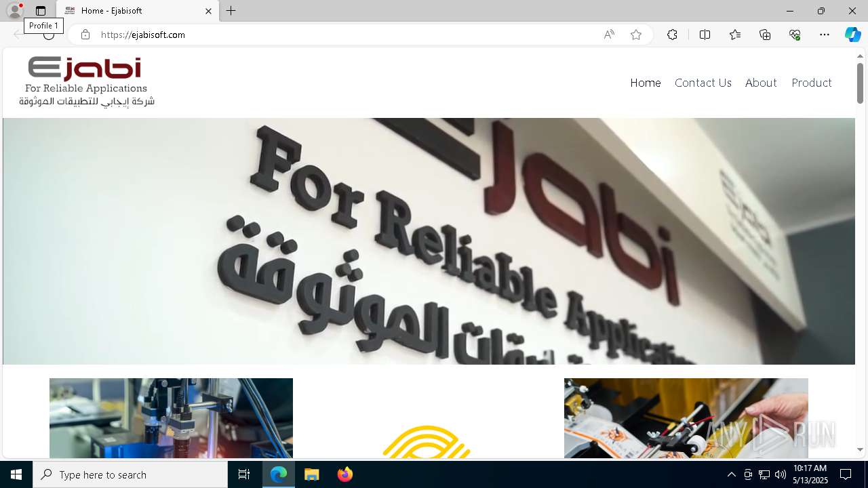Open the Windows Start menu
The width and height of the screenshot is (868, 488).
point(16,474)
